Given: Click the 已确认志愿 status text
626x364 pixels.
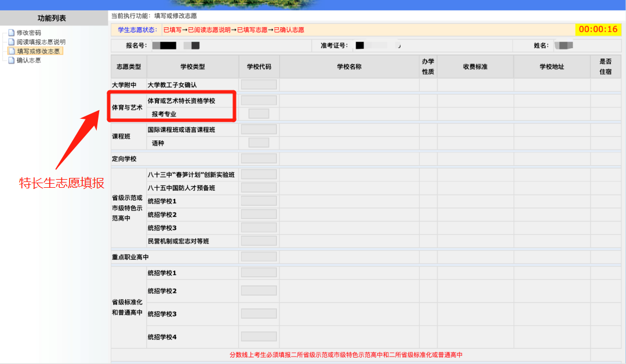Looking at the screenshot, I should click(290, 30).
